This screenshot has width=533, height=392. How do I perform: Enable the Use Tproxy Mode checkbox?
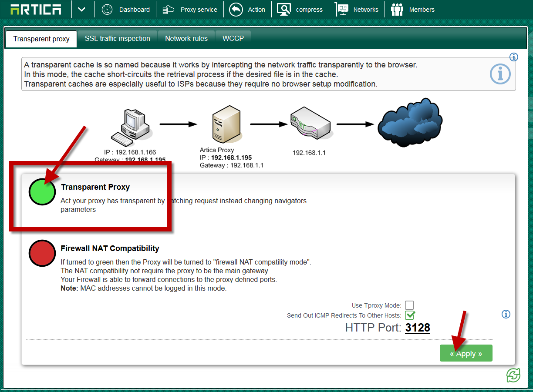click(409, 305)
